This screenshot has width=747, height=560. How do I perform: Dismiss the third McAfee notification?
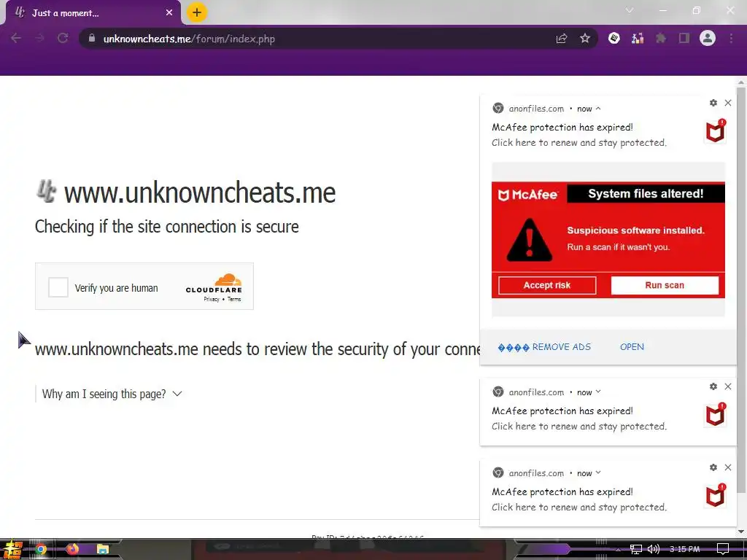tap(728, 467)
